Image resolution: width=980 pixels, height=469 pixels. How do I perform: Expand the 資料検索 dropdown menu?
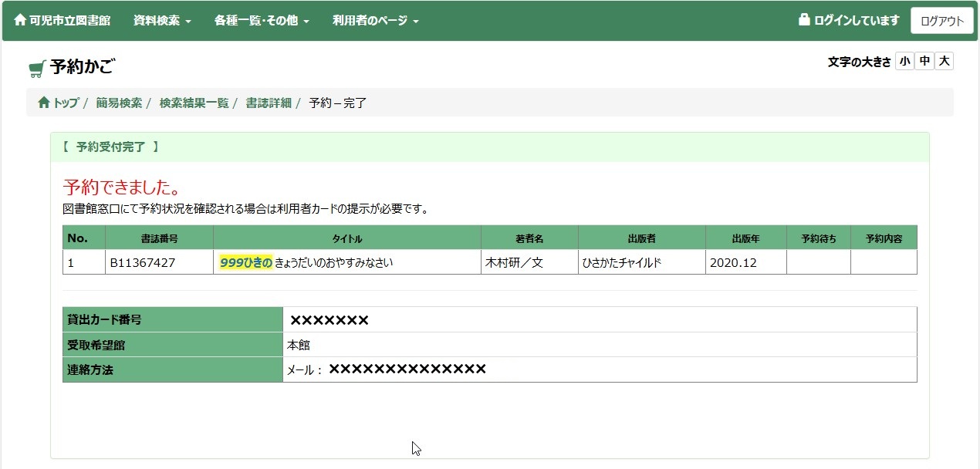point(162,21)
